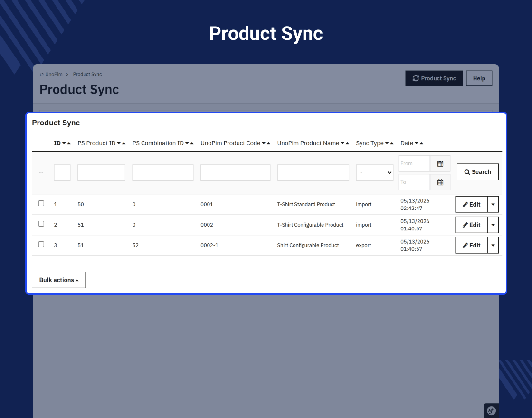Sort UnoPim Product Code ascending via up arrow
Screen dimensions: 532x418
click(269, 143)
